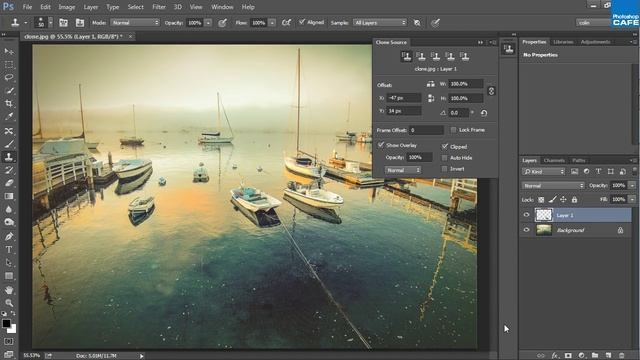Select the Rectangular Marquee tool
640x360 pixels.
click(9, 65)
